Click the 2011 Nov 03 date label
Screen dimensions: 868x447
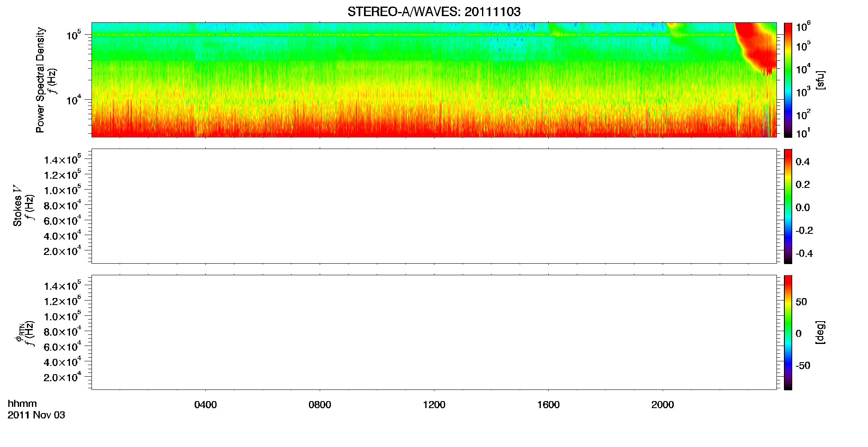click(x=36, y=415)
